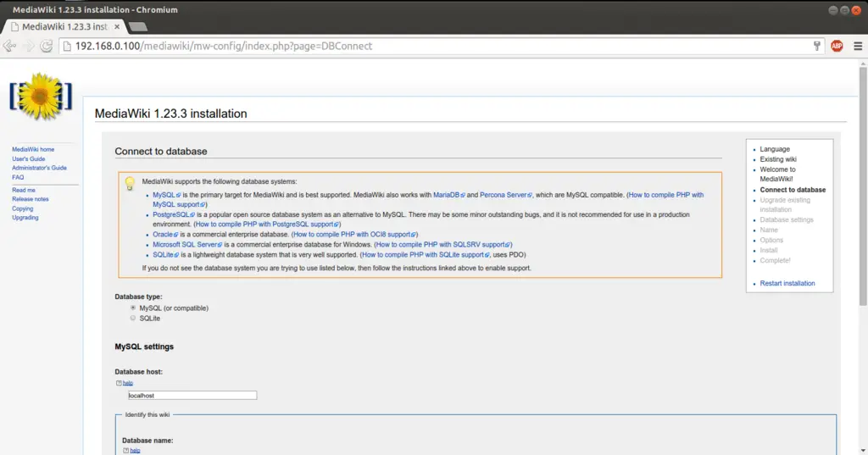Click the MySQL settings heading
Image resolution: width=868 pixels, height=455 pixels.
click(x=144, y=347)
